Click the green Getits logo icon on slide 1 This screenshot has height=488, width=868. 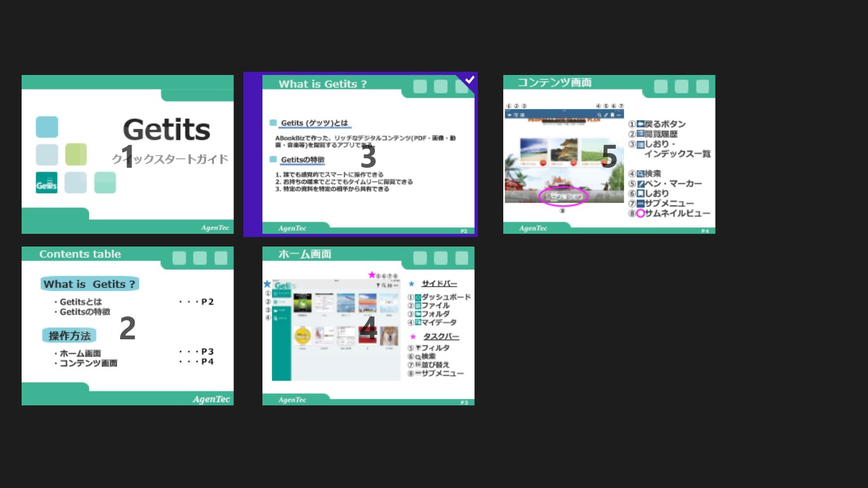46,182
